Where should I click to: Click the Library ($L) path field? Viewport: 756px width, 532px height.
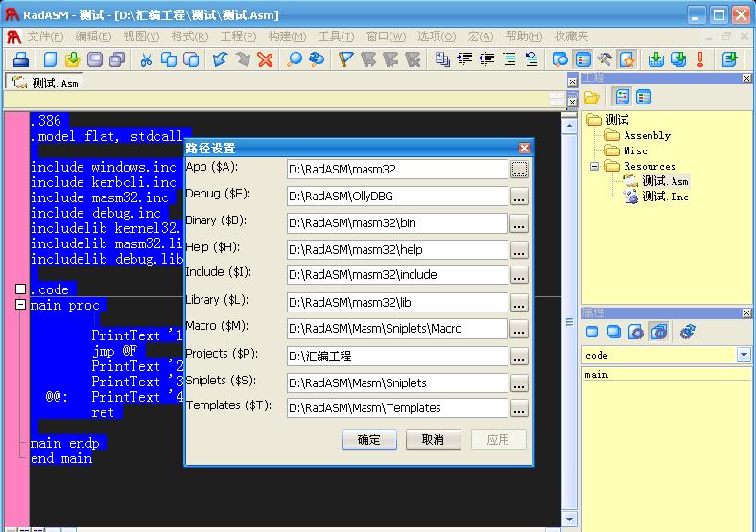[x=397, y=303]
